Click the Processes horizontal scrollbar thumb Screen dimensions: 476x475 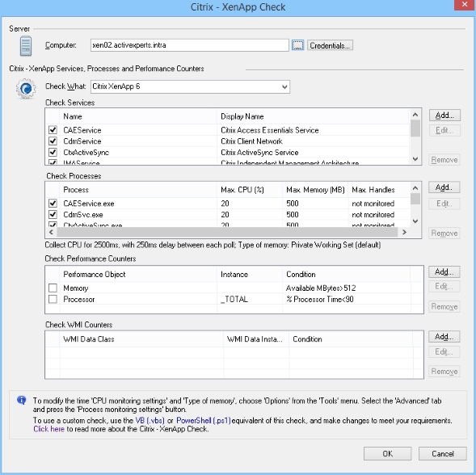[x=227, y=232]
